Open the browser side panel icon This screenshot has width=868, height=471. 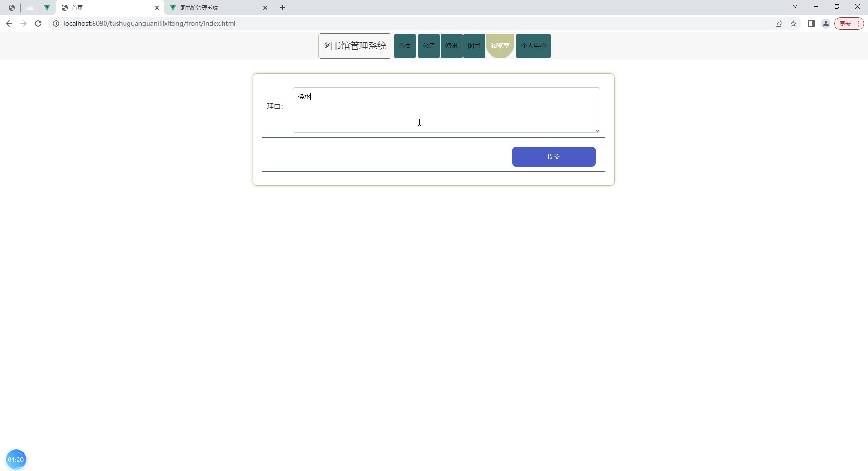point(811,24)
